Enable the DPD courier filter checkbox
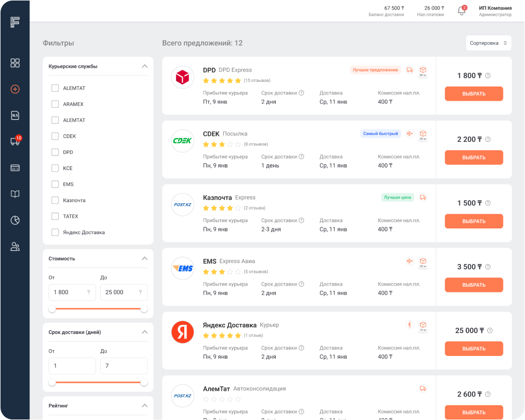 click(x=55, y=152)
